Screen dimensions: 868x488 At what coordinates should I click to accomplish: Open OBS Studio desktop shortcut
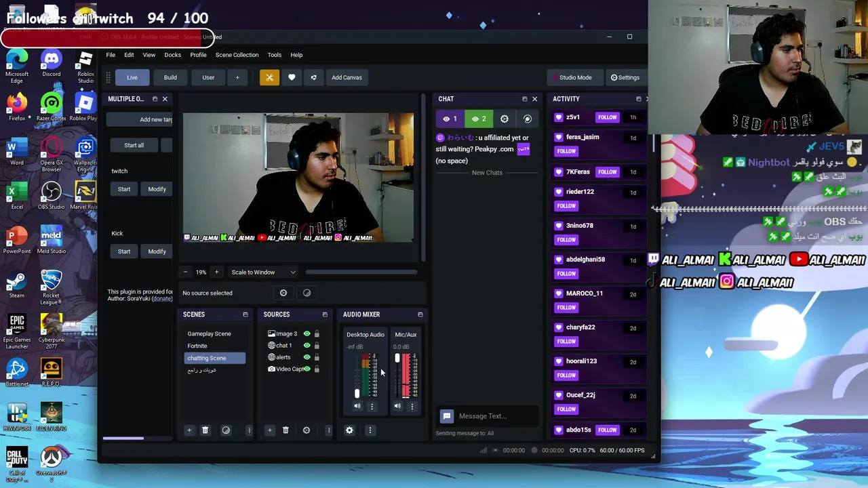(51, 195)
